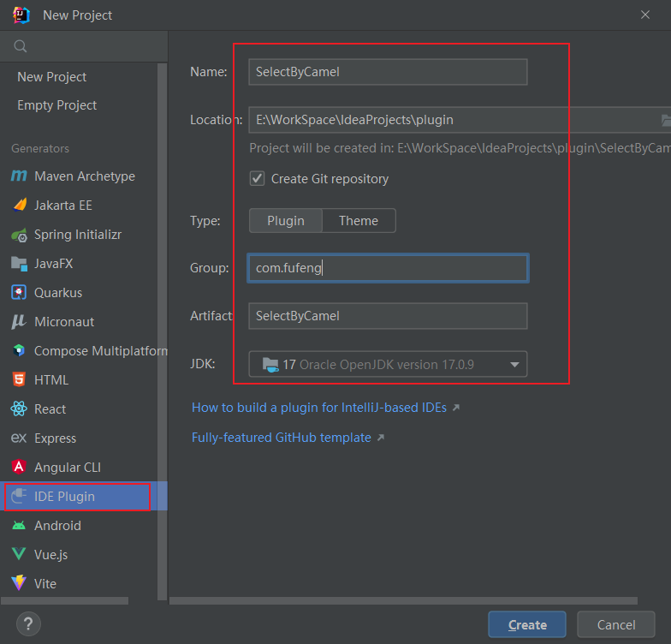Click the Quarkus generator icon
Screen dimensions: 671x644
(19, 293)
